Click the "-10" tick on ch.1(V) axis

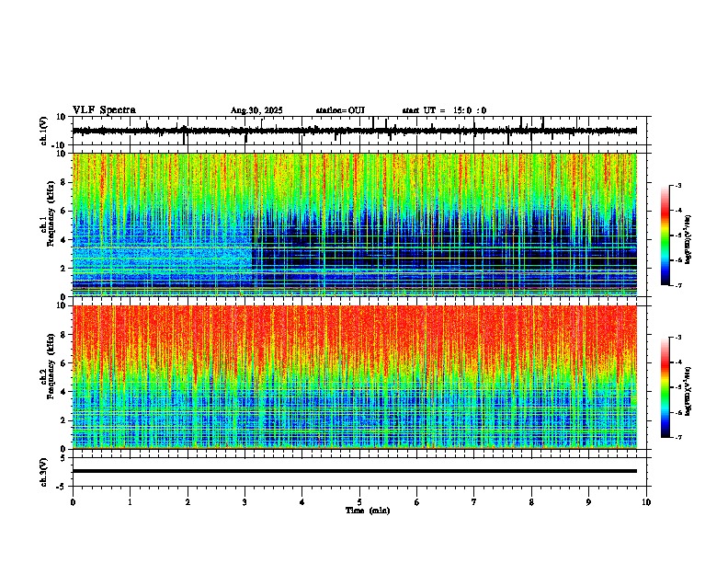pyautogui.click(x=59, y=145)
